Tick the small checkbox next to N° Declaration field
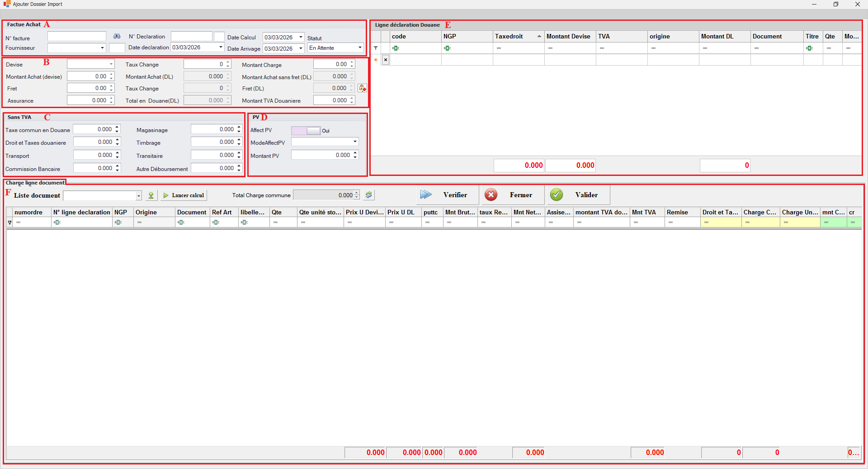 [219, 37]
